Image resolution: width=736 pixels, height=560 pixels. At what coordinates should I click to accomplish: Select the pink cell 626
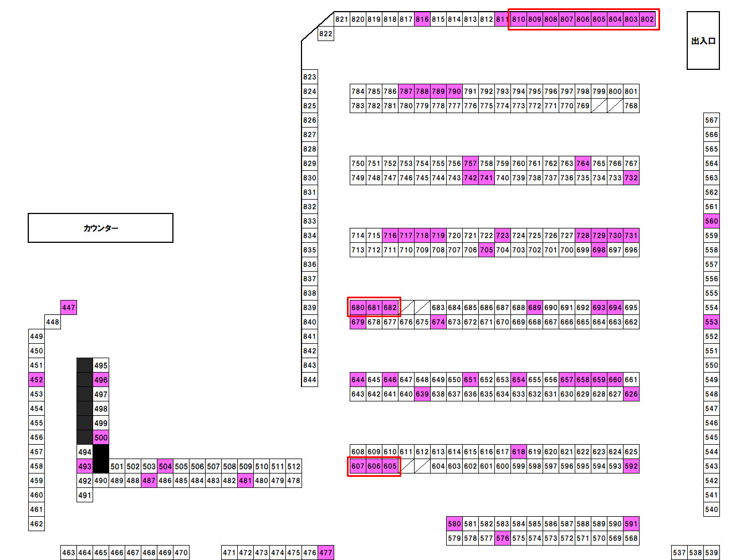pyautogui.click(x=631, y=394)
